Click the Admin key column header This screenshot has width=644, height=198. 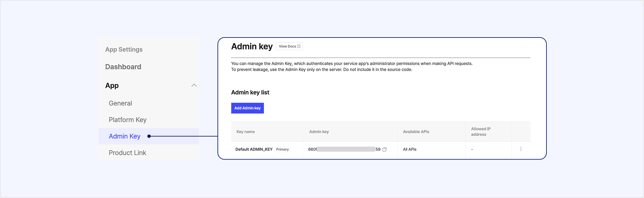point(319,132)
